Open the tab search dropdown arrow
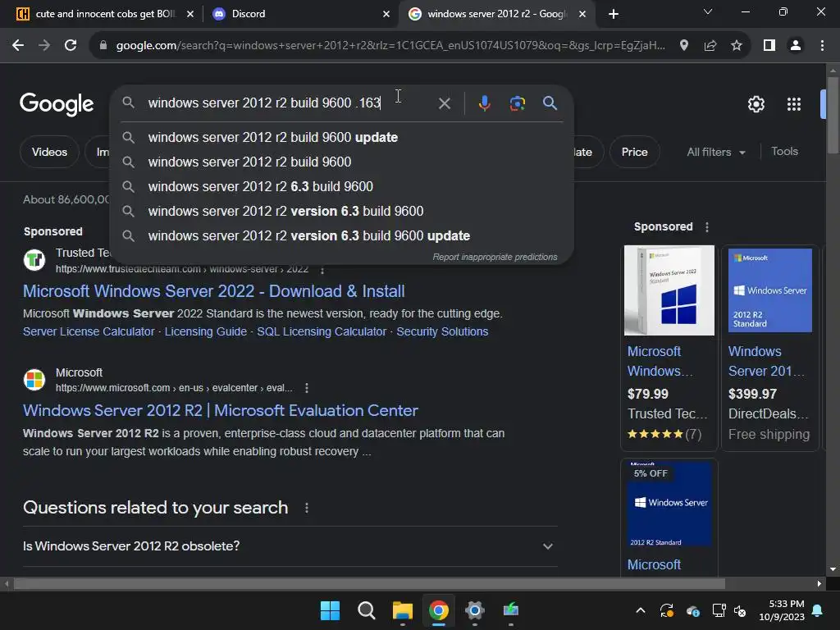This screenshot has height=630, width=840. coord(708,11)
